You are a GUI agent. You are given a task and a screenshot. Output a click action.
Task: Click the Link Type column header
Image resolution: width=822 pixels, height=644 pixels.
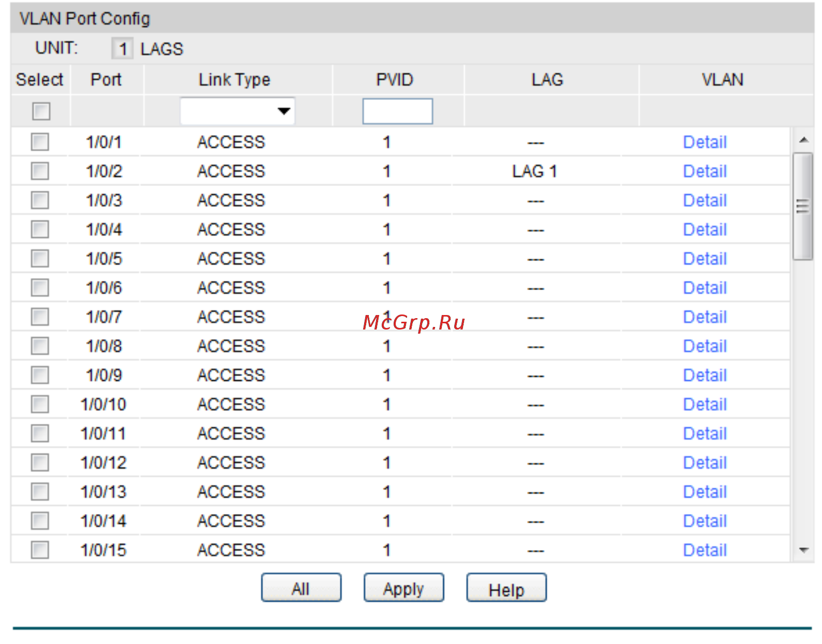click(235, 79)
